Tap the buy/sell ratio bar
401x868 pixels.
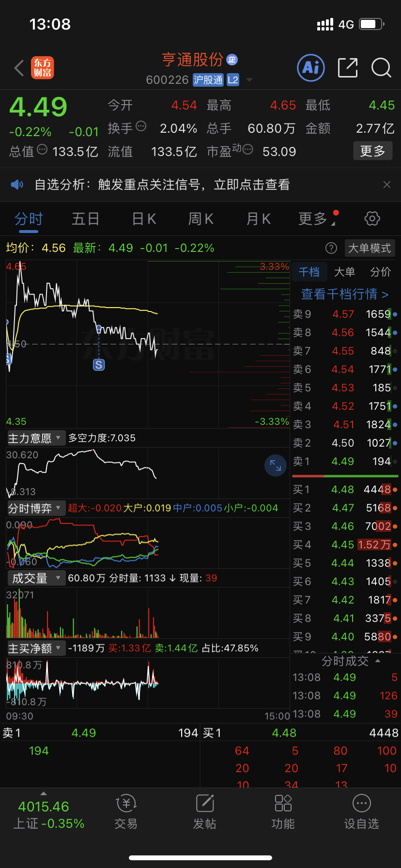click(345, 476)
